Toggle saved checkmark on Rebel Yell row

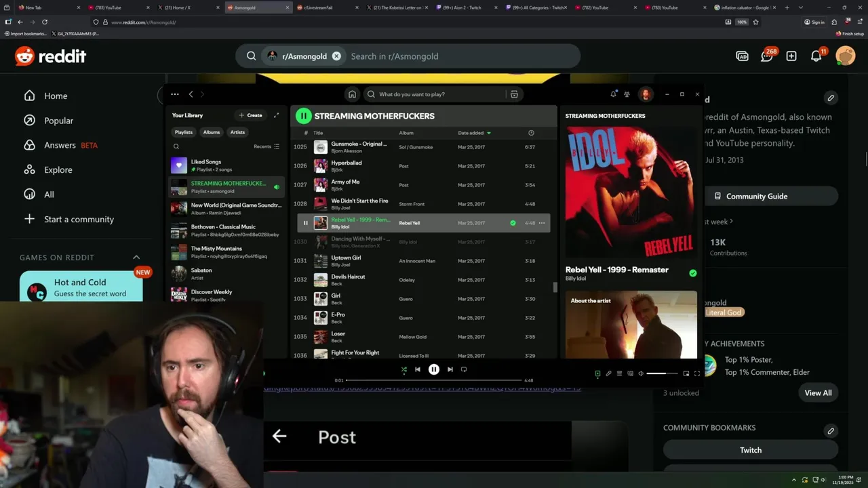click(x=513, y=223)
